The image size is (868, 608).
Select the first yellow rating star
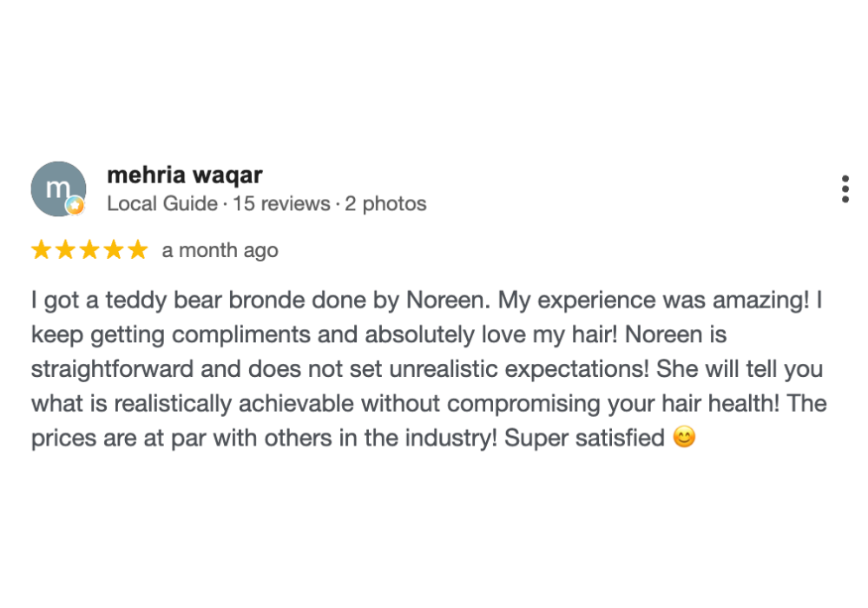(x=42, y=250)
